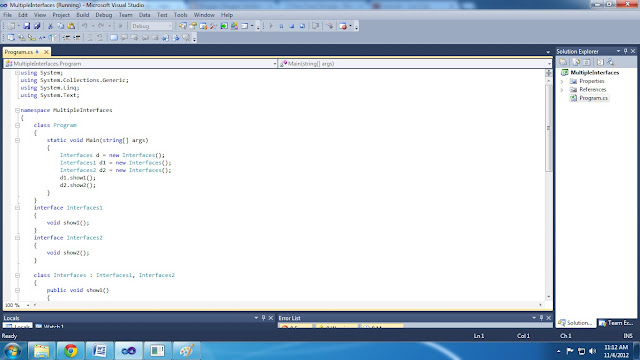Screen dimensions: 640x360
Task: Click the Stop Debugging square icon
Action: pyautogui.click(x=291, y=26)
